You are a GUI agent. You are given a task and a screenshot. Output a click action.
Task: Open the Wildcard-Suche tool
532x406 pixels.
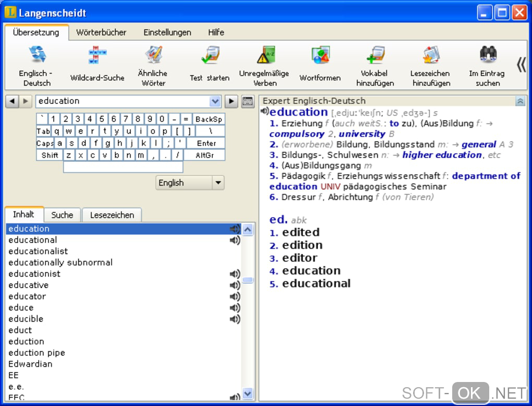coord(98,65)
